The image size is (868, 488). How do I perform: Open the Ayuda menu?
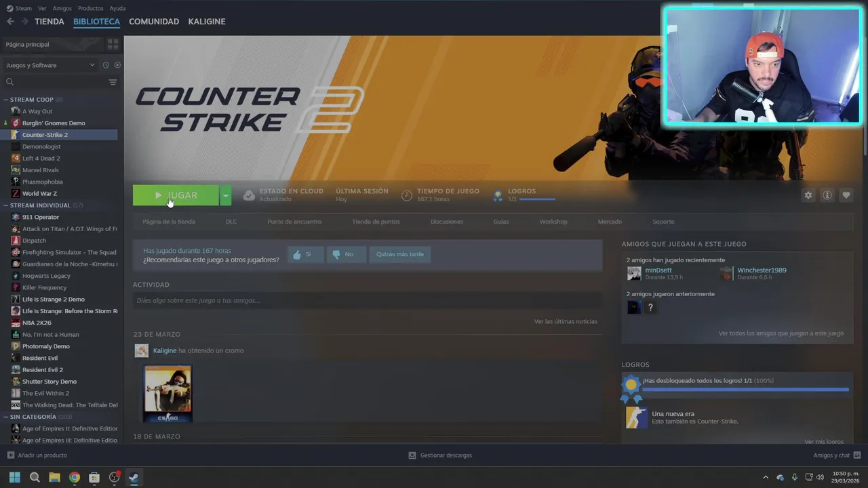tap(117, 8)
